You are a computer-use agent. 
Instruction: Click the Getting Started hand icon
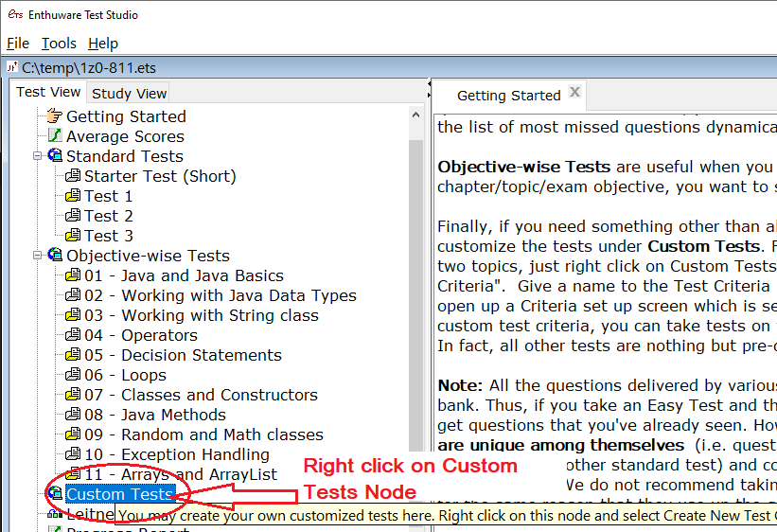(x=55, y=116)
